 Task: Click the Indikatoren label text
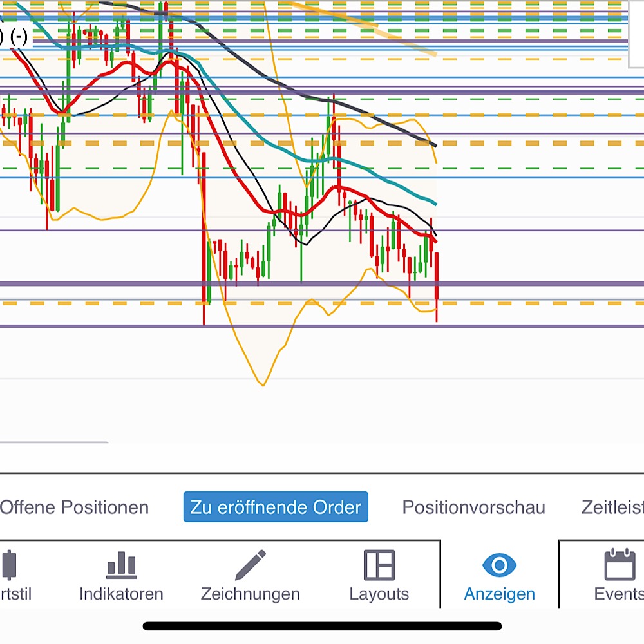tap(120, 594)
